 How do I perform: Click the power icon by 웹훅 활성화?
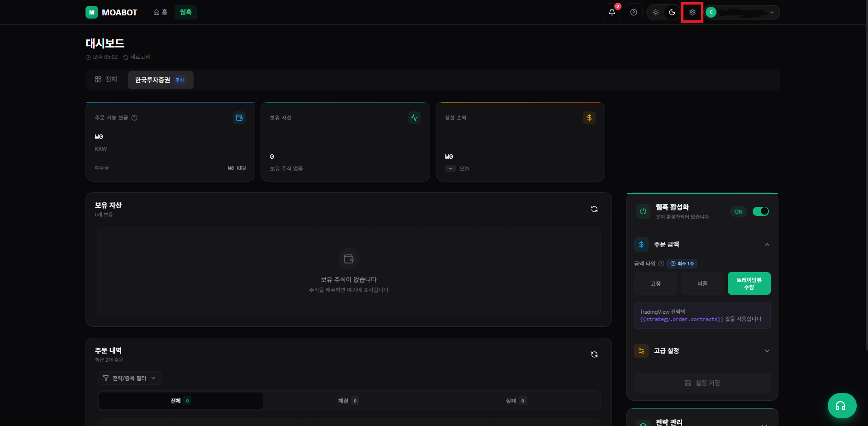643,211
